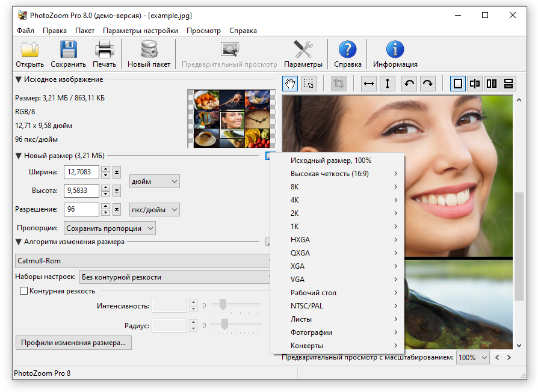The height and width of the screenshot is (392, 538).
Task: Select the hand pan tool
Action: (x=291, y=84)
